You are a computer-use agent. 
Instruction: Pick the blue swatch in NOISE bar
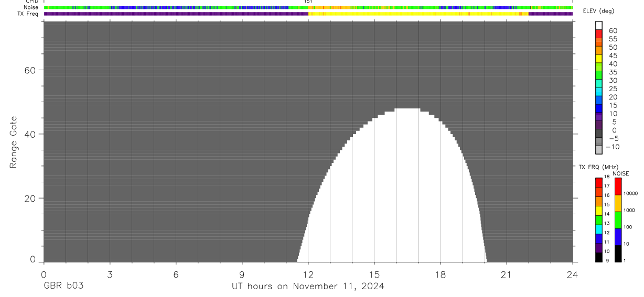pyautogui.click(x=618, y=237)
